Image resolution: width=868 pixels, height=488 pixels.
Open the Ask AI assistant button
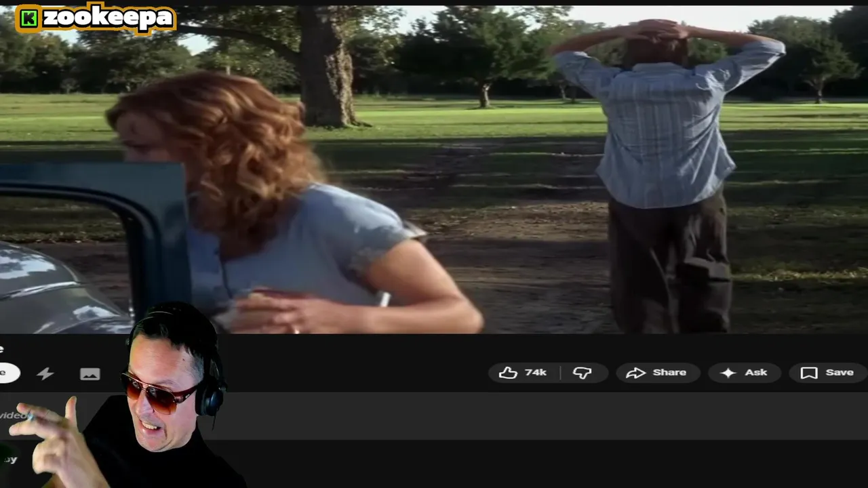[745, 373]
